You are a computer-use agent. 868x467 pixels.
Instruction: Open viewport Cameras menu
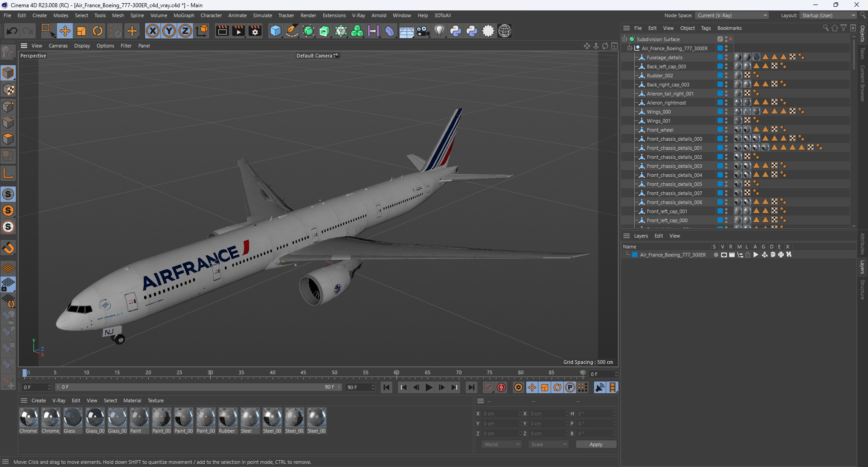click(x=58, y=46)
